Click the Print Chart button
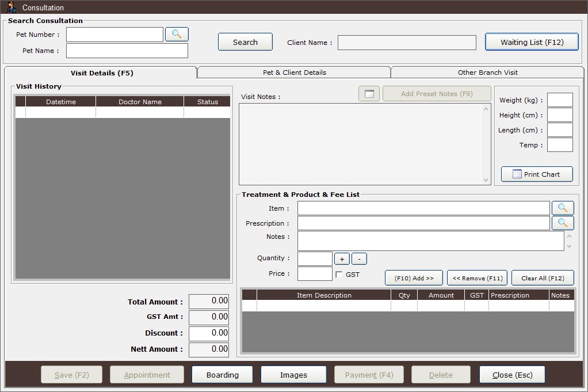 click(x=537, y=174)
